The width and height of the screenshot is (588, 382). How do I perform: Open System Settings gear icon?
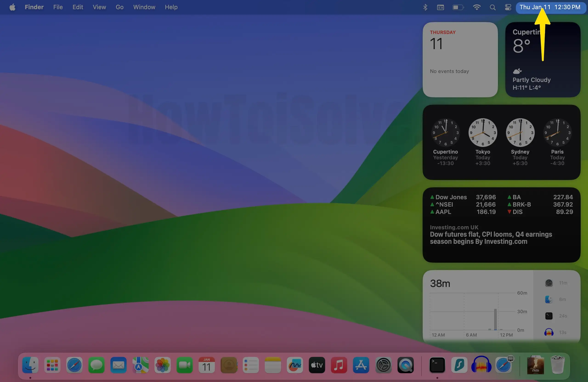click(x=383, y=365)
